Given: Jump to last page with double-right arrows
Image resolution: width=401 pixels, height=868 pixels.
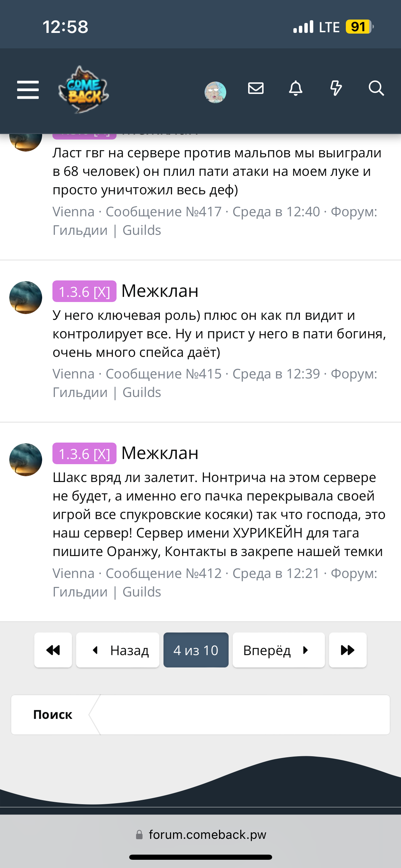Looking at the screenshot, I should (348, 650).
